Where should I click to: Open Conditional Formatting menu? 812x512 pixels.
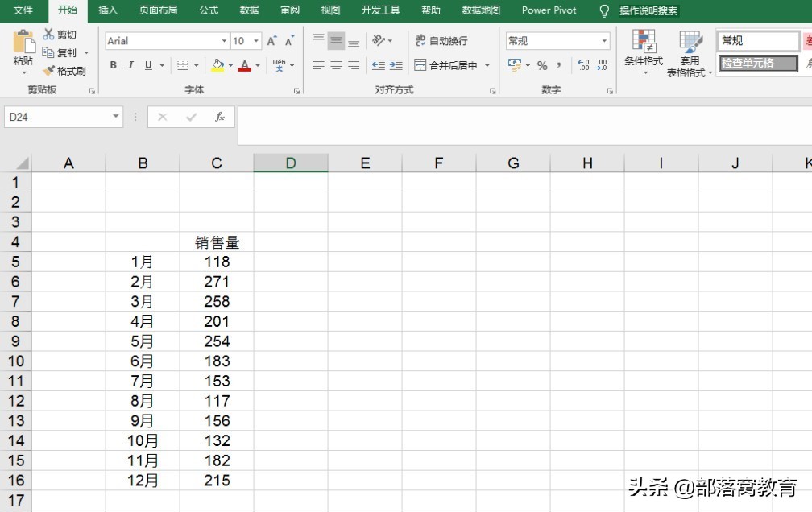(644, 52)
